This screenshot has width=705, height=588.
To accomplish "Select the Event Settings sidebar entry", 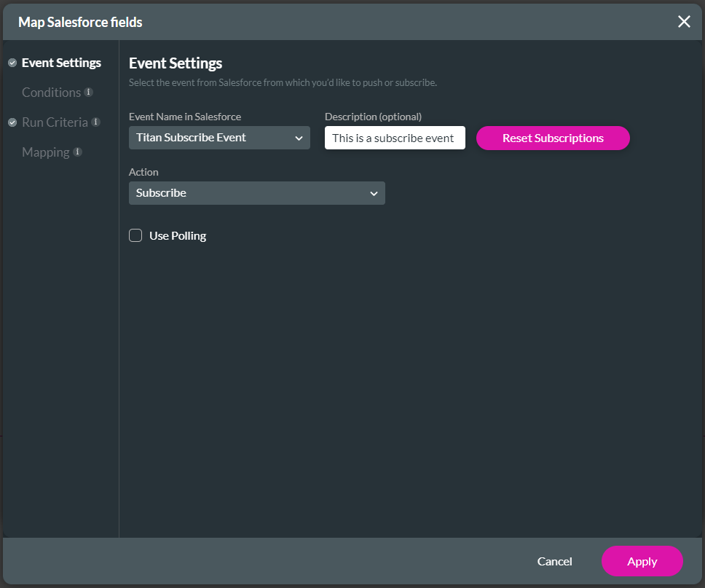I will click(61, 63).
